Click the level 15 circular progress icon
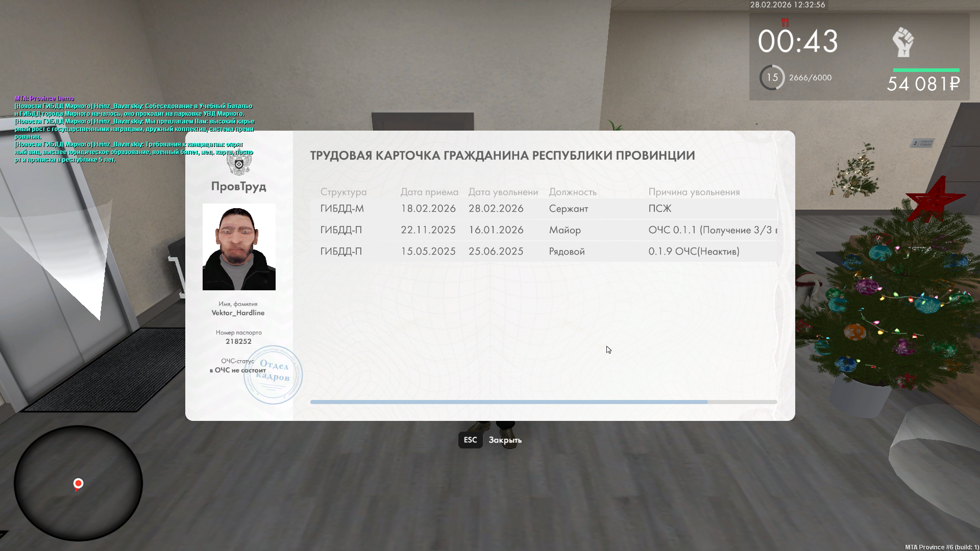This screenshot has width=980, height=551. 772,78
